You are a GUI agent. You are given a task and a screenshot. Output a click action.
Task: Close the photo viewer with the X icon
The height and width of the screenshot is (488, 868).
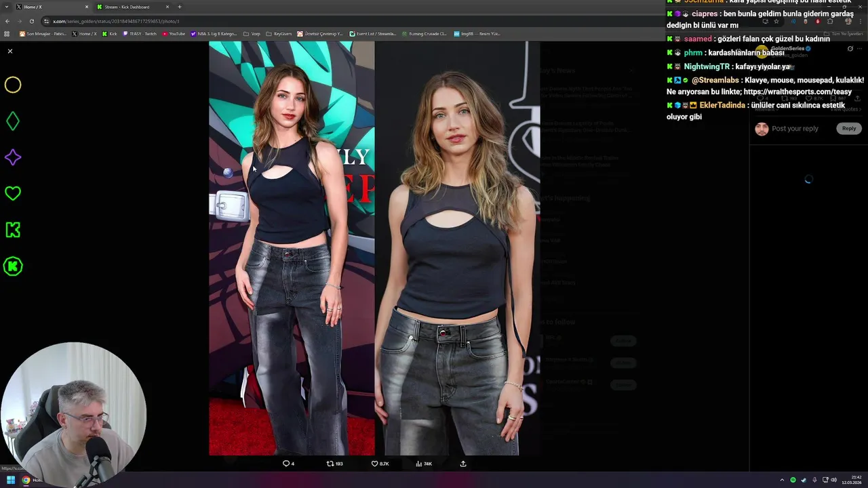(x=9, y=52)
